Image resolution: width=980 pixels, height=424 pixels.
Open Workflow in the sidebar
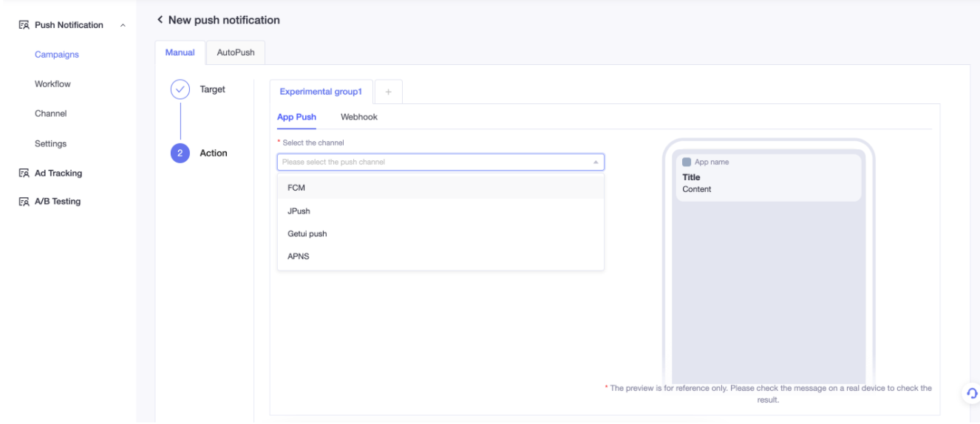[x=52, y=84]
